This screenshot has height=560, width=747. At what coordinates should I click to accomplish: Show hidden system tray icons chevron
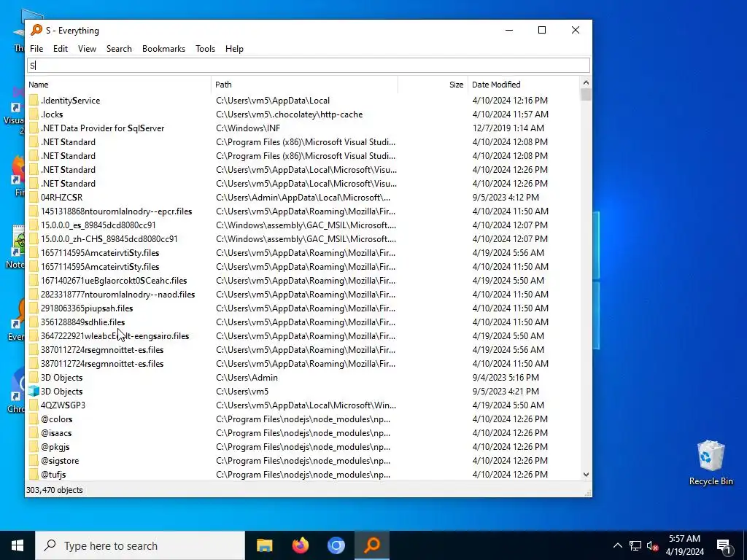[617, 545]
